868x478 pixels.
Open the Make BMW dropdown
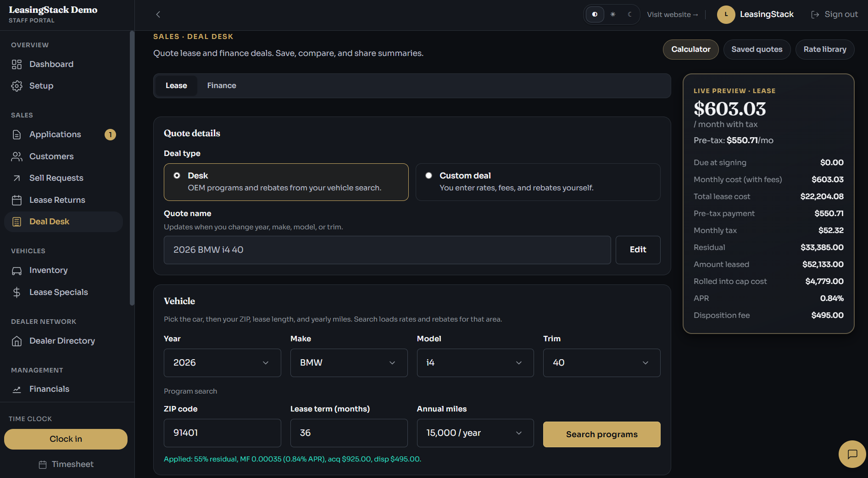tap(349, 363)
